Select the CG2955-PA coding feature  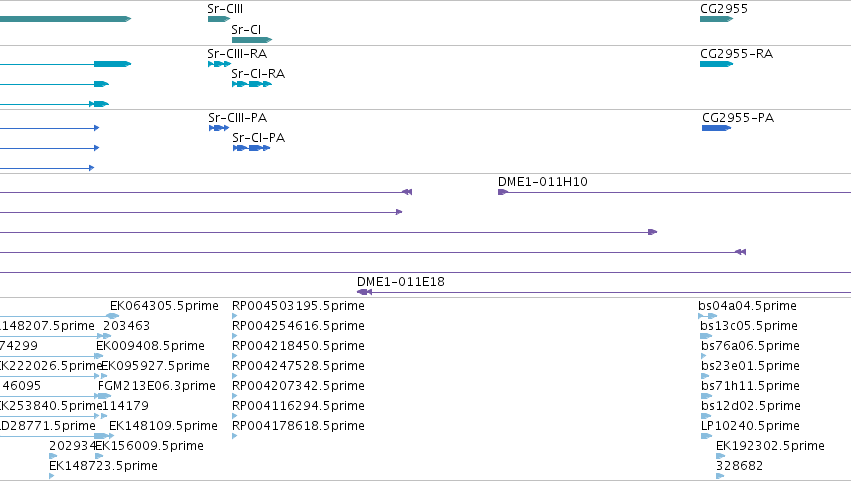click(716, 128)
